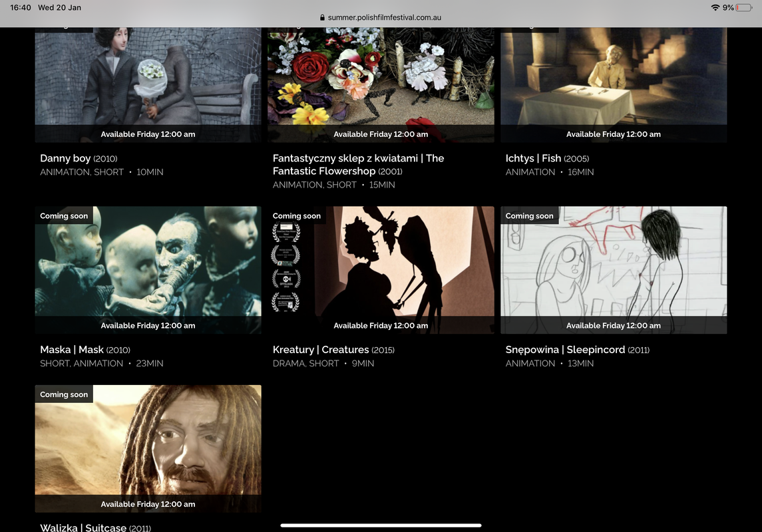
Task: Click Coming soon badge on Maska card
Action: click(64, 215)
